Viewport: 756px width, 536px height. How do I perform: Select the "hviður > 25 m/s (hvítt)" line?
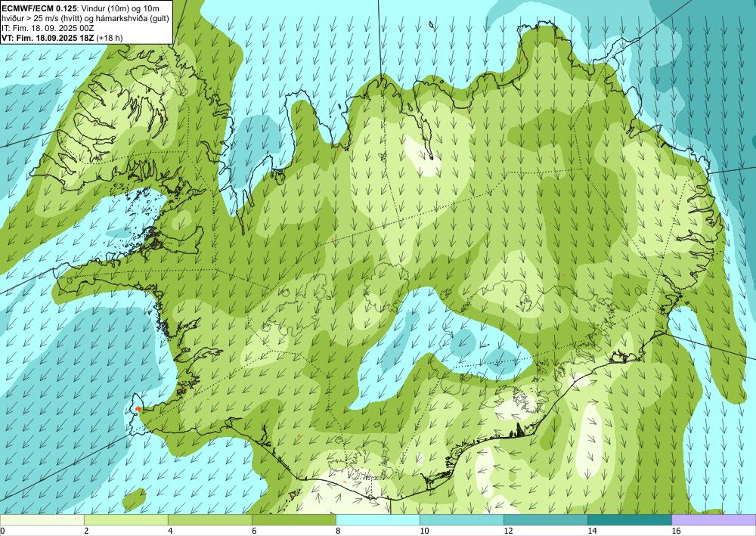[x=41, y=18]
